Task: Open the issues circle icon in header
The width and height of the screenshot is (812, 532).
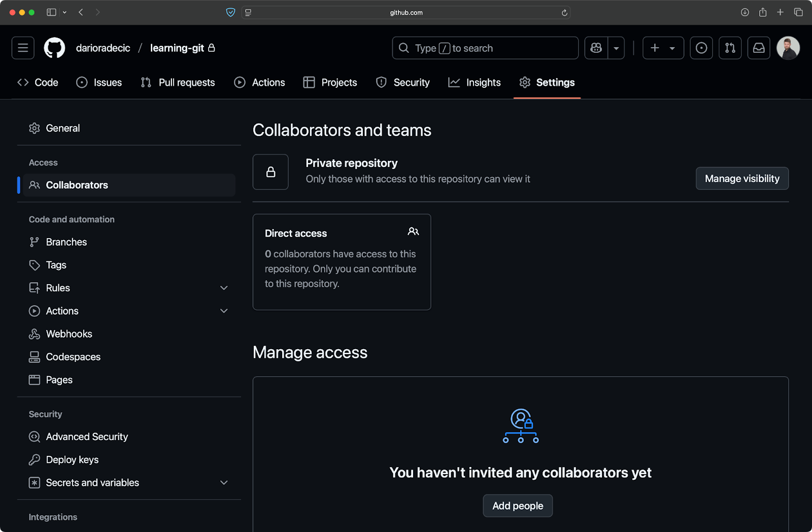Action: click(x=701, y=48)
